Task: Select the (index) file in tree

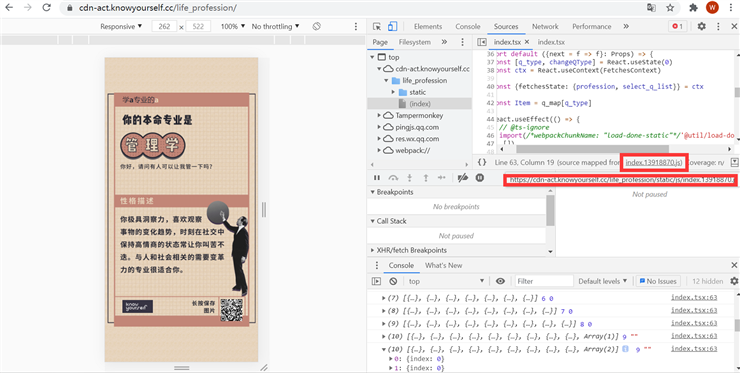Action: click(420, 103)
